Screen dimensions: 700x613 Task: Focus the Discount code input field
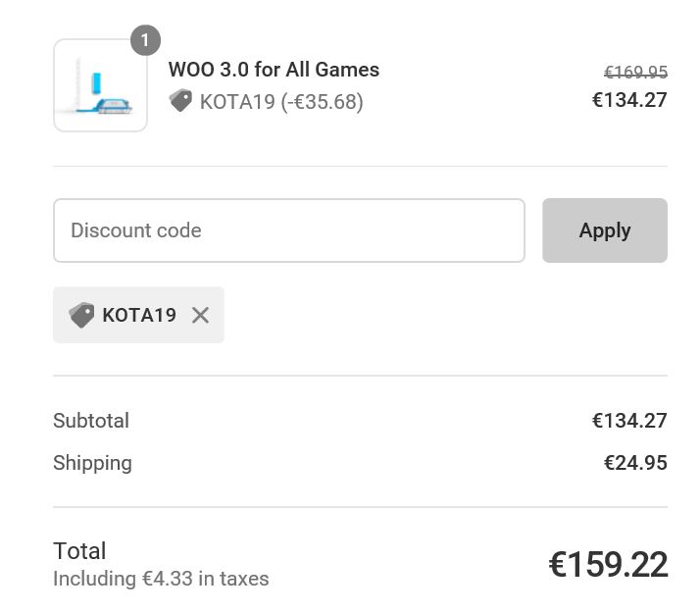tap(289, 230)
